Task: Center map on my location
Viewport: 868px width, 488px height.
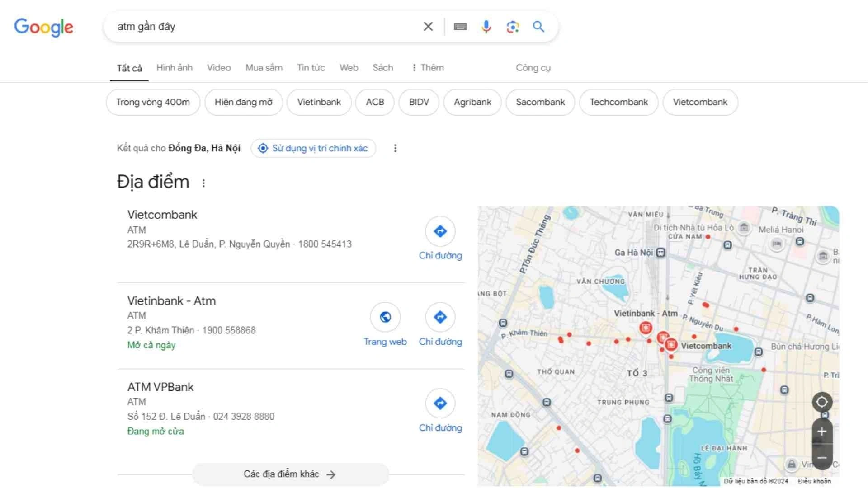Action: coord(822,402)
